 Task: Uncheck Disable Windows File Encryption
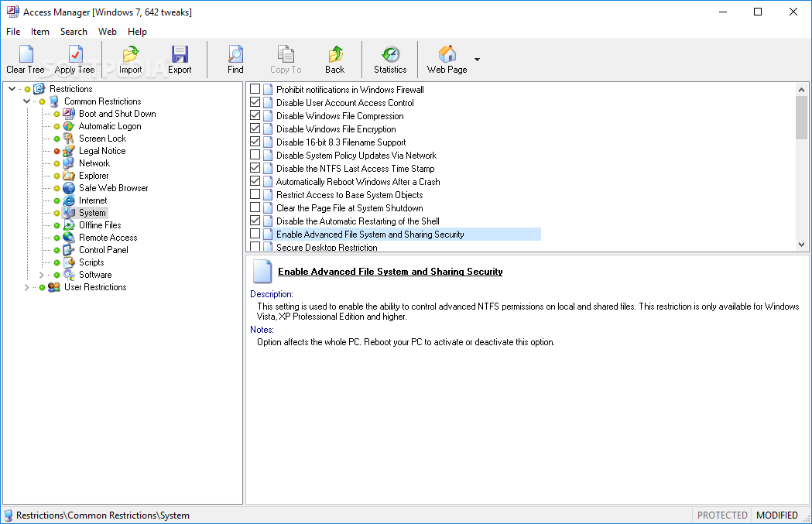point(255,128)
